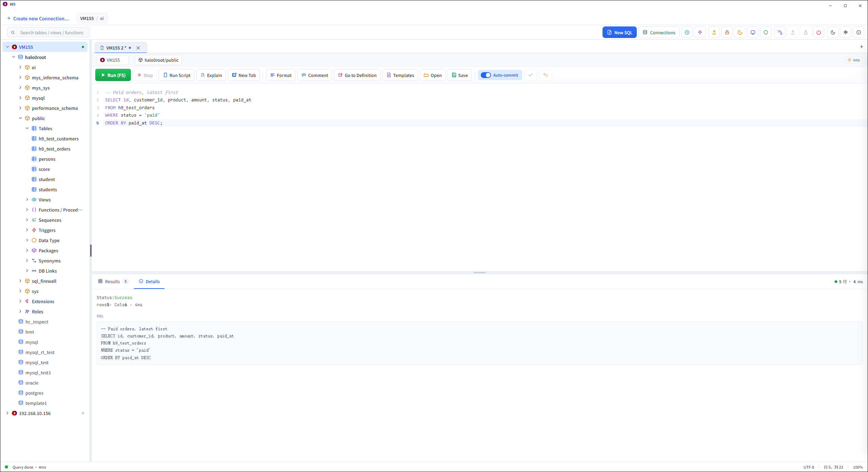Screen dimensions: 868x472
Task: Click the commit checkmark icon
Action: [x=531, y=75]
